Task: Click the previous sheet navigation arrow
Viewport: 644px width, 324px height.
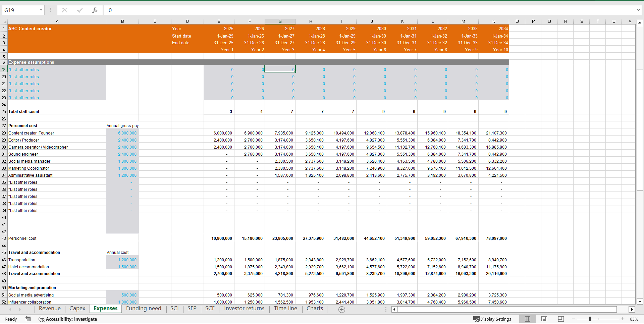Action: pos(10,309)
